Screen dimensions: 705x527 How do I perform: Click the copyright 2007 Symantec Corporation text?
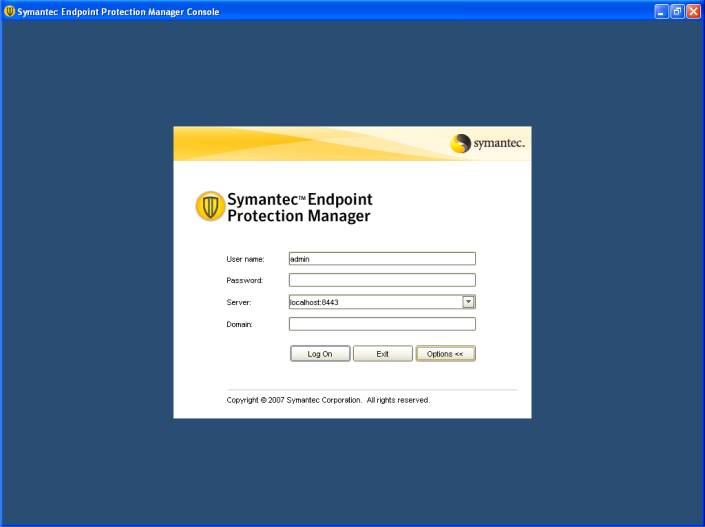(328, 400)
